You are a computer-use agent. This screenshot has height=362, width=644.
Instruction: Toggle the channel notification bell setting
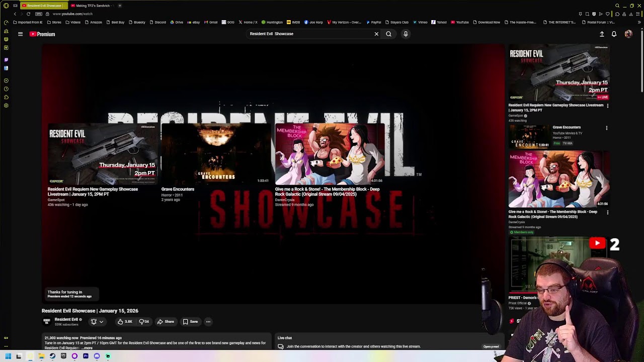94,322
